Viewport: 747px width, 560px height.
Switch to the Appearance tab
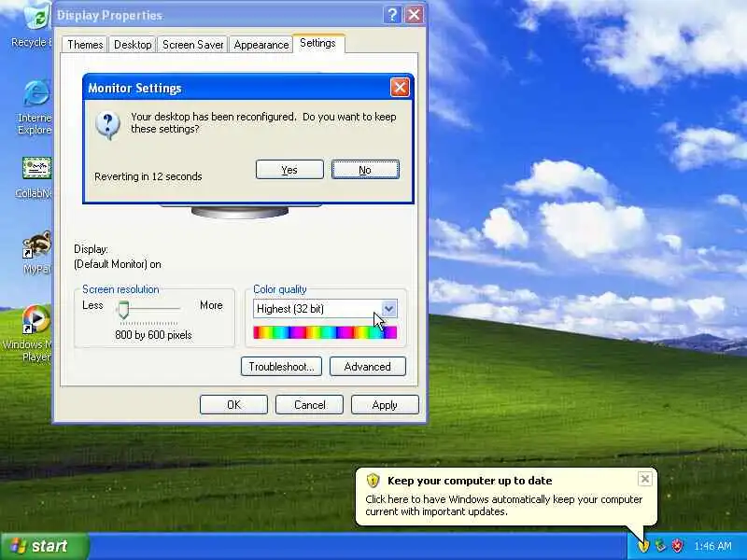tap(261, 44)
